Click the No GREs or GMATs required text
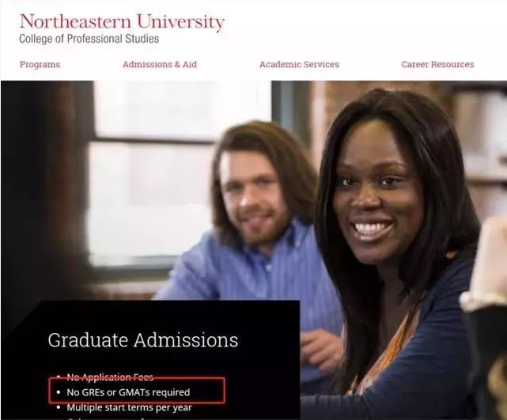This screenshot has height=420, width=507. click(128, 392)
